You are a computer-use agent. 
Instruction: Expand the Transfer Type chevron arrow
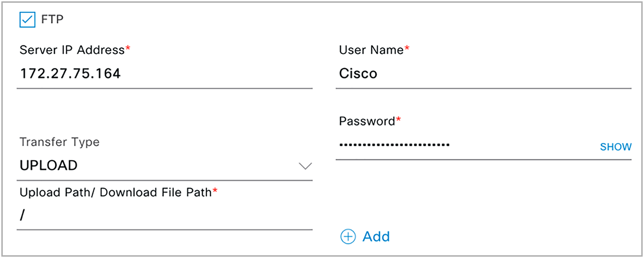click(305, 166)
